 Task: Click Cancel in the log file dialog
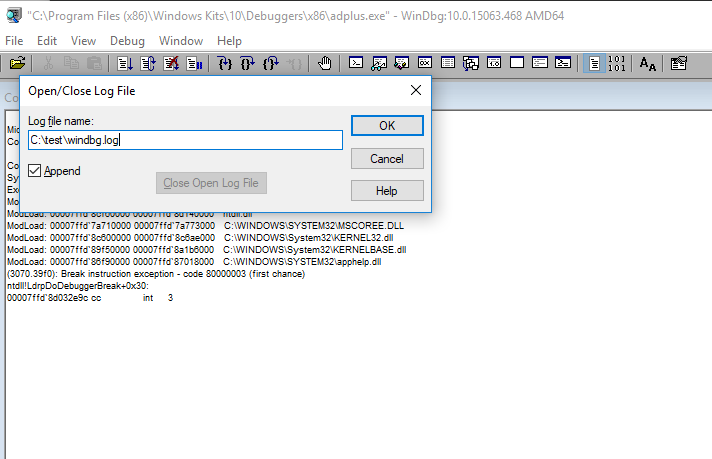387,159
